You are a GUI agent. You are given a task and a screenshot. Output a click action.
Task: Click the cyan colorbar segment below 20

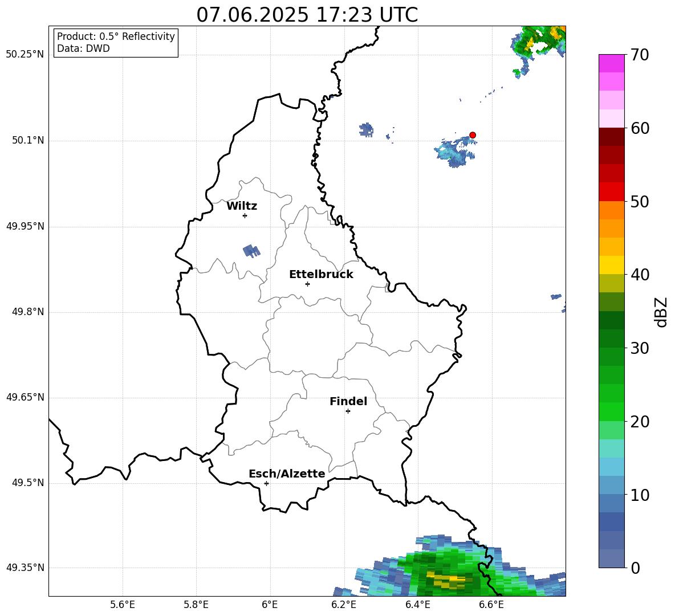pyautogui.click(x=612, y=448)
